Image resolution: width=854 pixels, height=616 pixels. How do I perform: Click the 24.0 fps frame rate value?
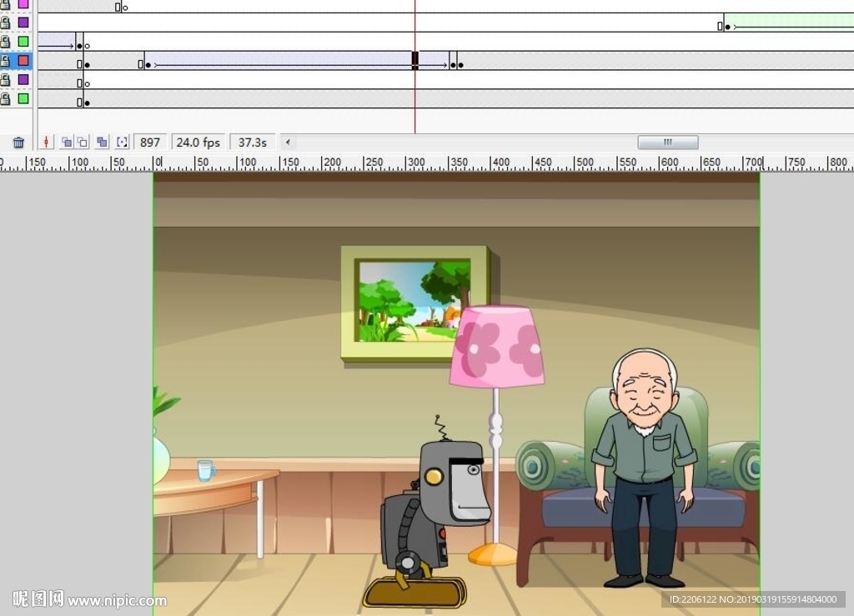[198, 143]
